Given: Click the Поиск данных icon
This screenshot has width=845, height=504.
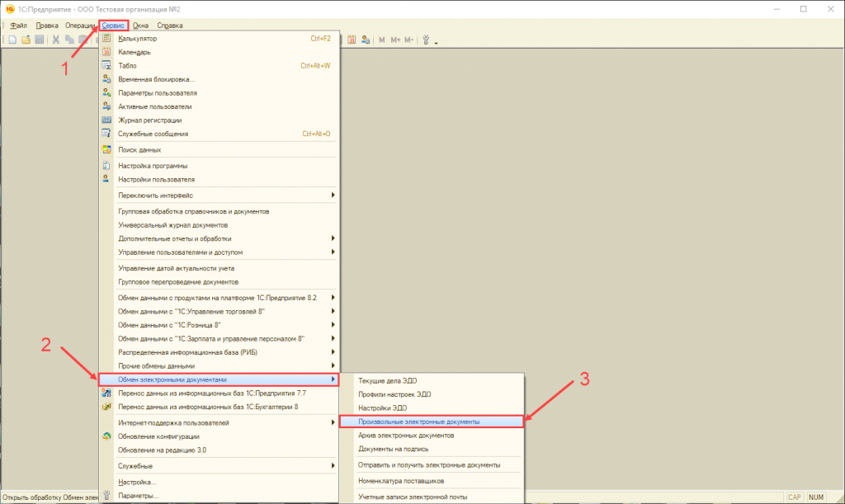Looking at the screenshot, I should coord(106,149).
